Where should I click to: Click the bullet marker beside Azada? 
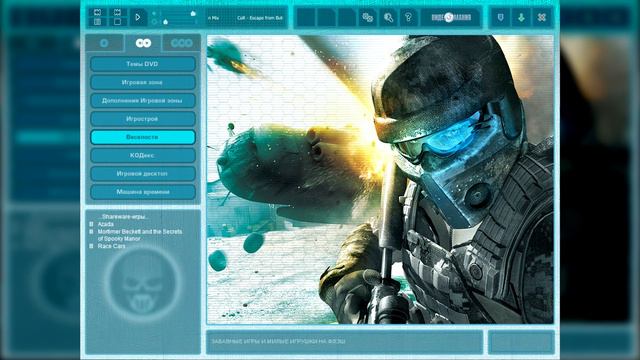[x=91, y=224]
